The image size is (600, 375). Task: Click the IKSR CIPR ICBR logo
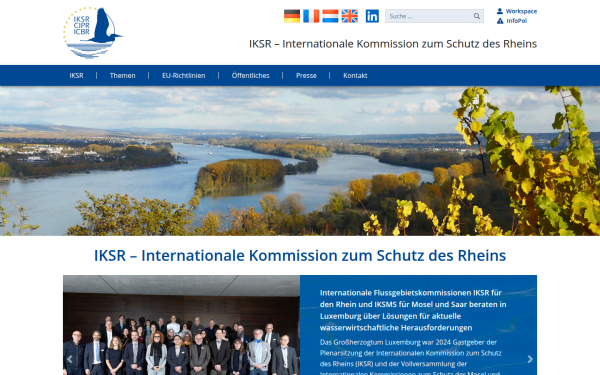93,33
